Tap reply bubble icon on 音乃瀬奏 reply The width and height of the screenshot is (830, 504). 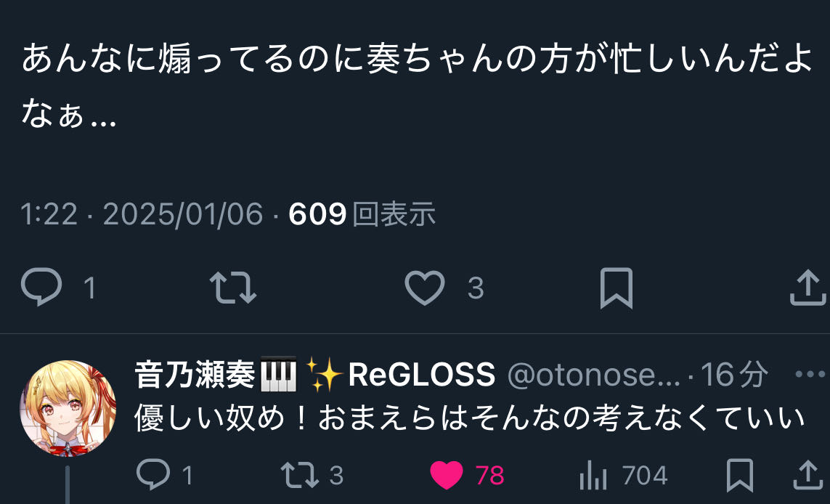(153, 473)
